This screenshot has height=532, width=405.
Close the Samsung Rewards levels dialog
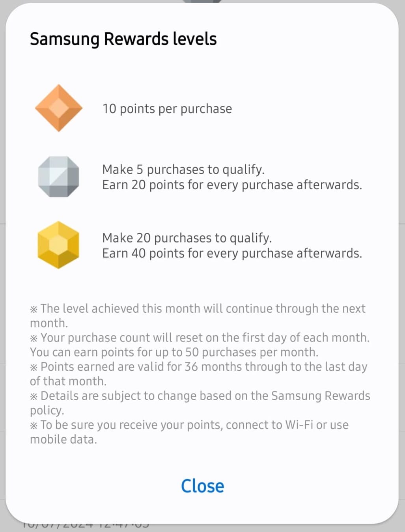[x=202, y=486]
